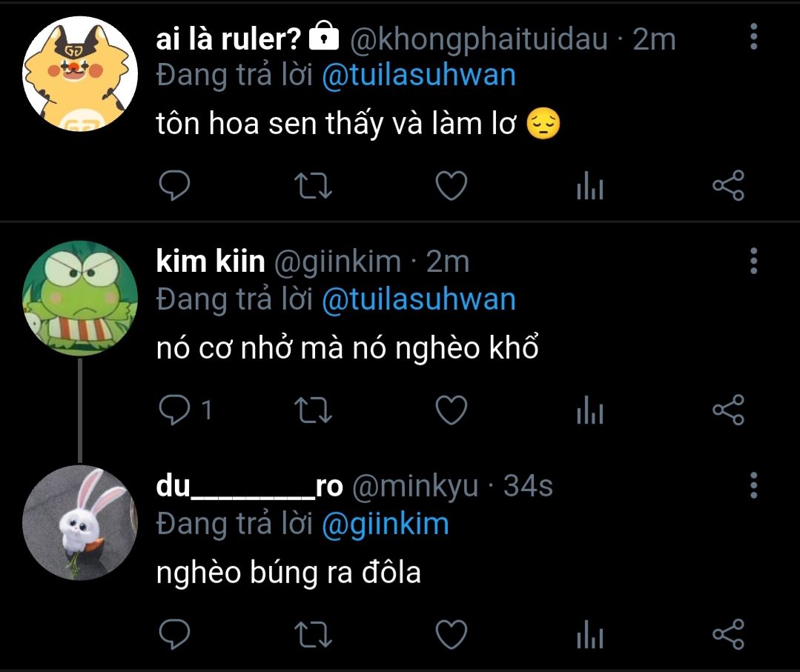Like kim kiin's tweet
The height and width of the screenshot is (672, 800).
450,410
